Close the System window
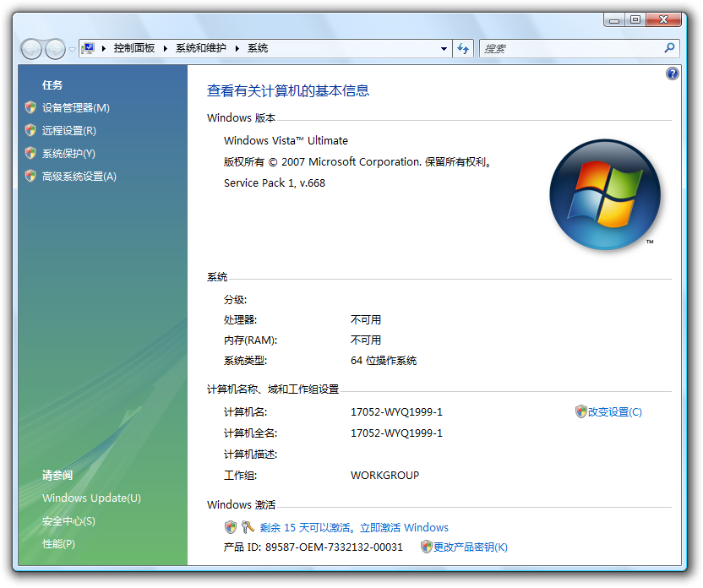703x588 pixels. click(x=664, y=19)
